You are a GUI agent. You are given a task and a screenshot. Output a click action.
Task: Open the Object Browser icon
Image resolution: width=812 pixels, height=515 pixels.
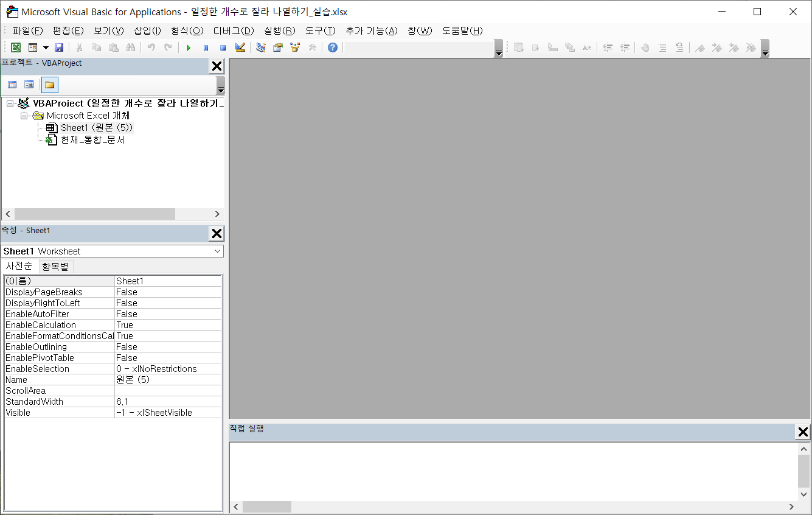pyautogui.click(x=295, y=47)
